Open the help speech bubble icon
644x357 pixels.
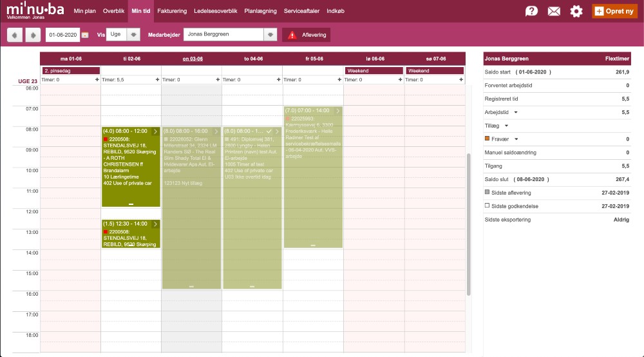click(531, 11)
